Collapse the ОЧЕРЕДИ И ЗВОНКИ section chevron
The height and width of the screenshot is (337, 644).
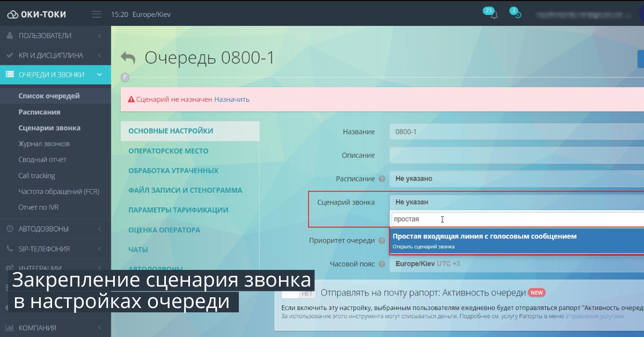point(98,75)
